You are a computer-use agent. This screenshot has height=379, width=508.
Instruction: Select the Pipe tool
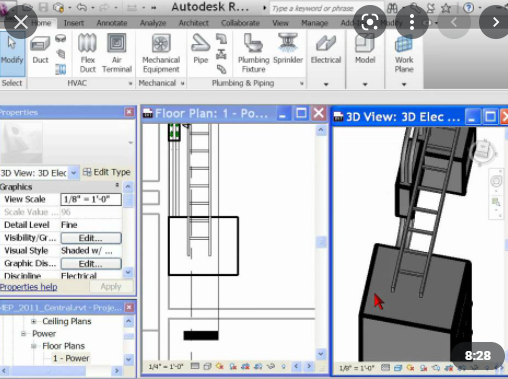(200, 49)
